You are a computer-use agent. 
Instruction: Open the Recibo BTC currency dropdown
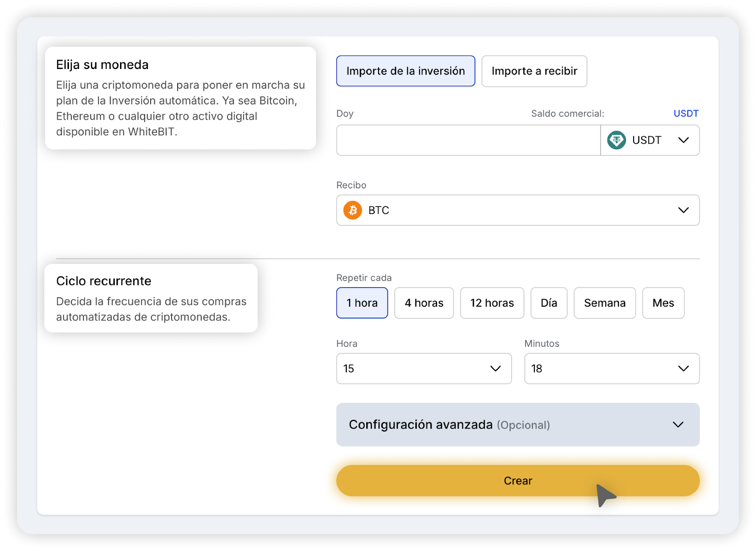(x=517, y=210)
